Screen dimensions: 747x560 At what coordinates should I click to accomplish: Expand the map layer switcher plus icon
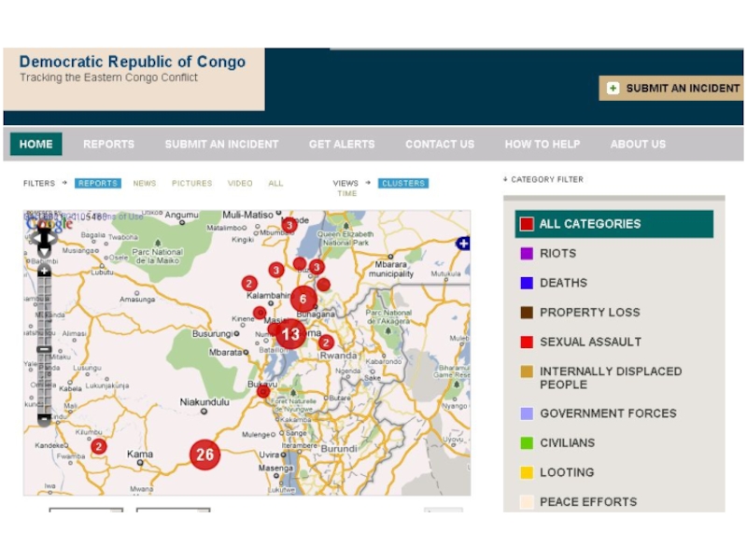coord(462,244)
